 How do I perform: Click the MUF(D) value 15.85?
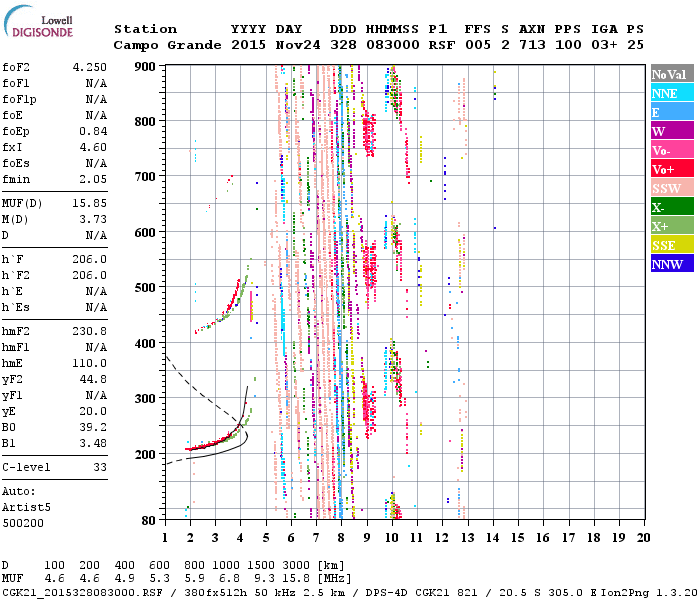click(x=90, y=203)
